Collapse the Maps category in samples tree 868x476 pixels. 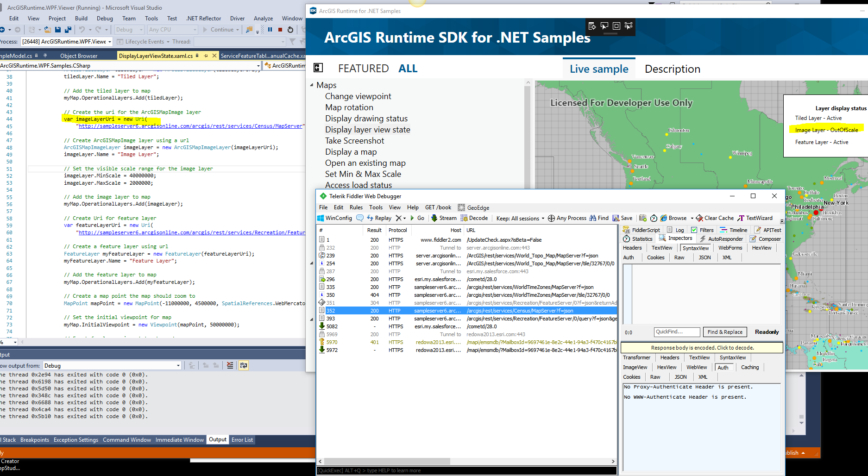tap(312, 85)
